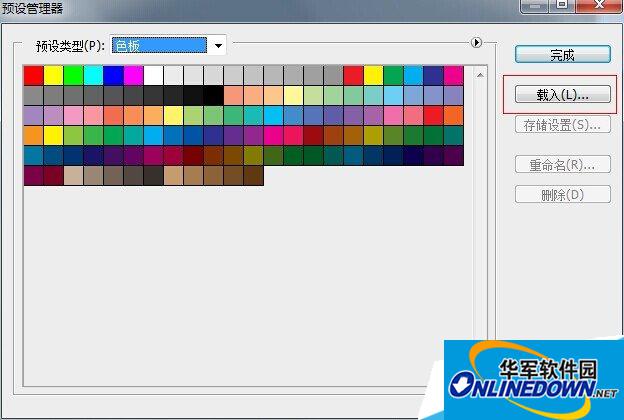
Task: Click the 载入(L)... button
Action: pyautogui.click(x=563, y=94)
